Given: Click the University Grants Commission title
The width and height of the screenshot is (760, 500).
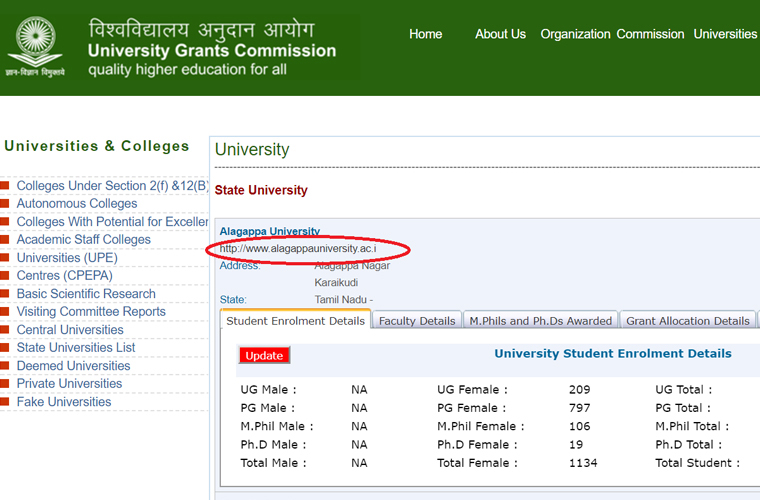Looking at the screenshot, I should click(212, 51).
